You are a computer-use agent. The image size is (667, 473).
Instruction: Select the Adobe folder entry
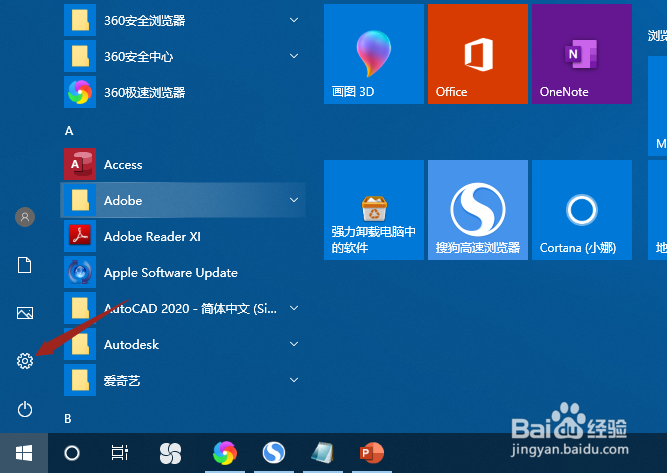click(183, 200)
